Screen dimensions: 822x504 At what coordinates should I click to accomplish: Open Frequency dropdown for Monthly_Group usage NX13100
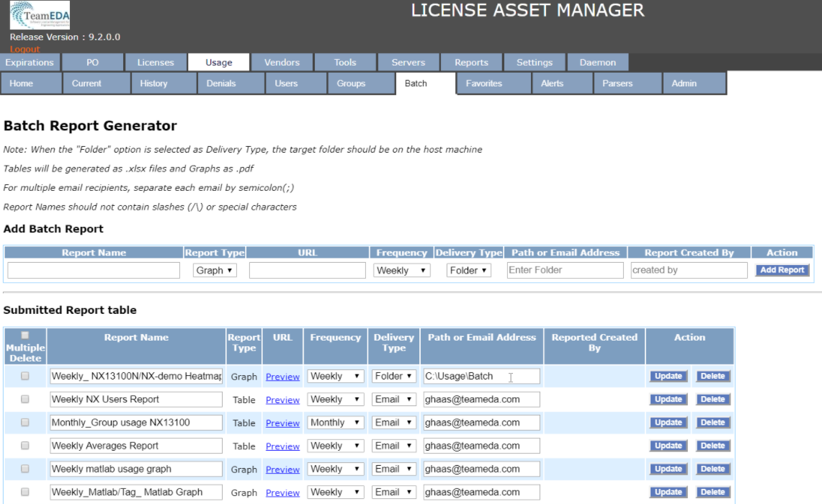[x=335, y=423]
